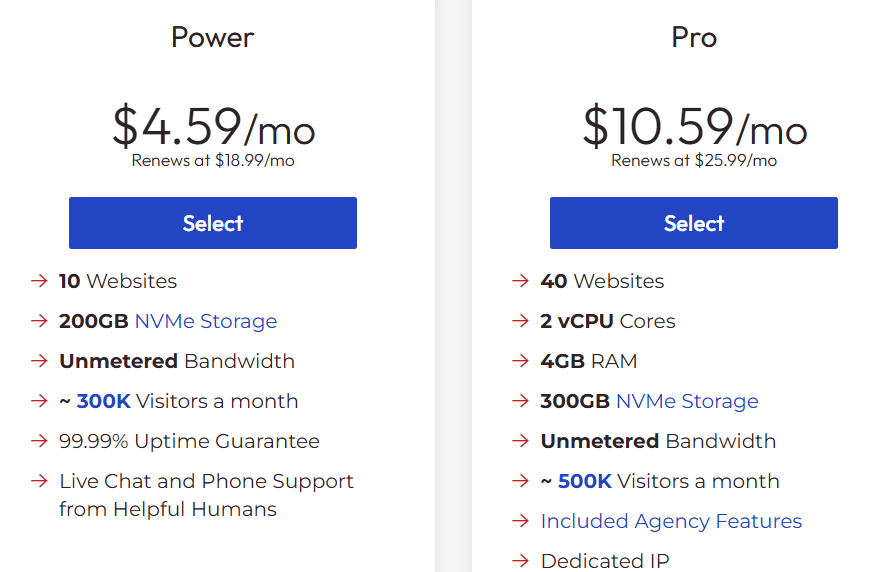Viewport: 886px width, 572px height.
Task: Click the 300K visitors link
Action: point(103,401)
